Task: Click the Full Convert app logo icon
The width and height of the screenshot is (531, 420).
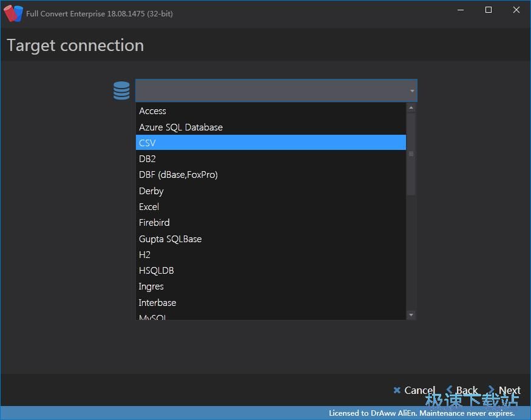Action: point(13,13)
